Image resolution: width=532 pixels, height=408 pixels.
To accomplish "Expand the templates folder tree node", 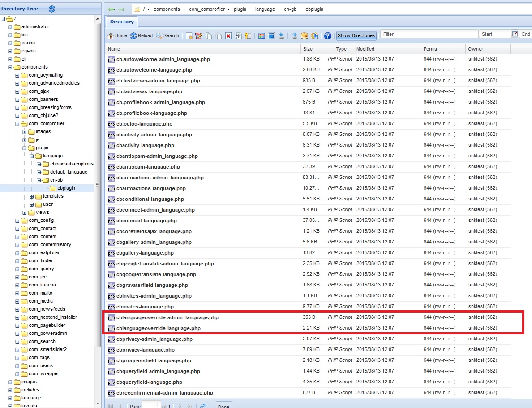I will click(31, 196).
